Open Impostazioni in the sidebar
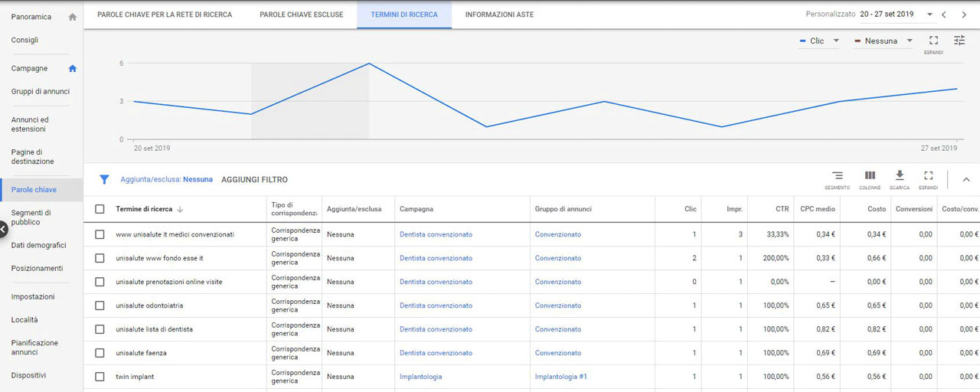 pyautogui.click(x=33, y=296)
